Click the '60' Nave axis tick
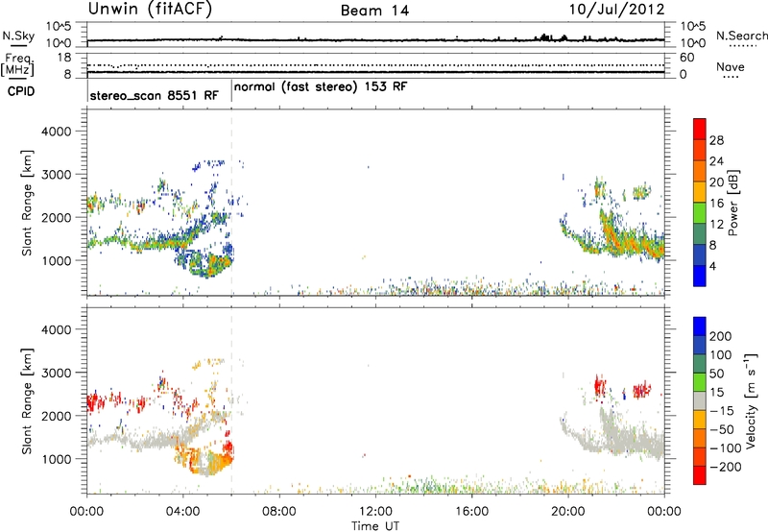This screenshot has width=768, height=532. 686,58
